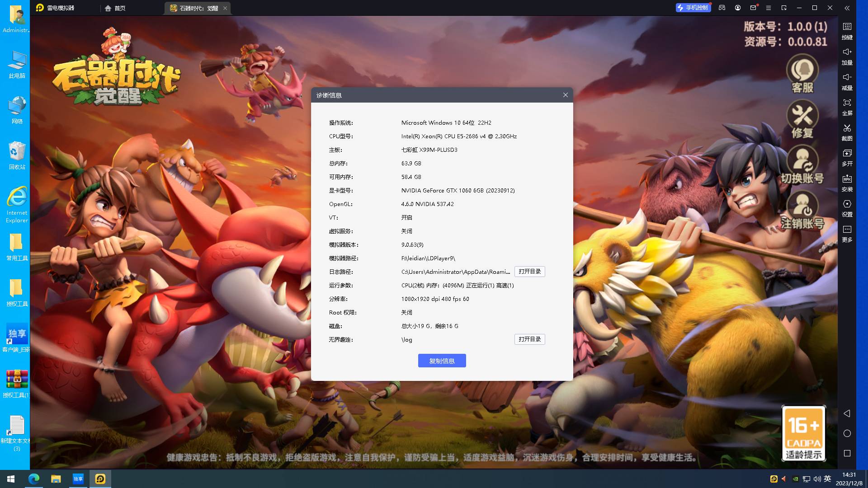The image size is (868, 488).
Task: Open Microsoft Edge from the taskbar
Action: [34, 479]
